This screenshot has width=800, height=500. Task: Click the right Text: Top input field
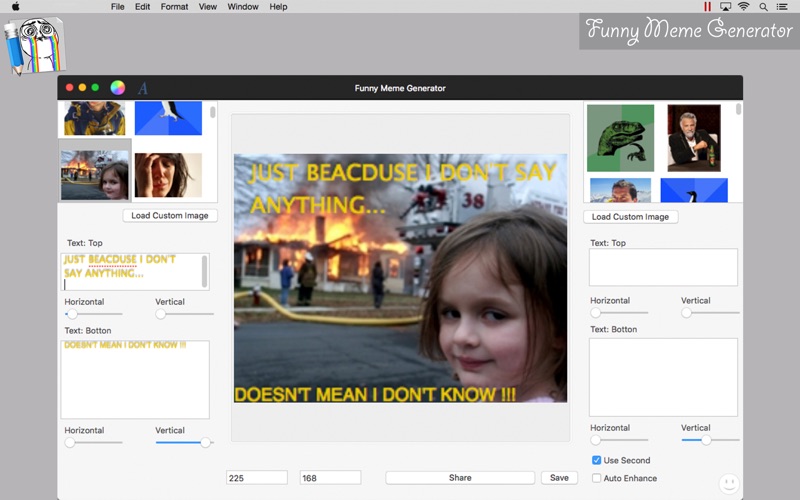pos(663,267)
